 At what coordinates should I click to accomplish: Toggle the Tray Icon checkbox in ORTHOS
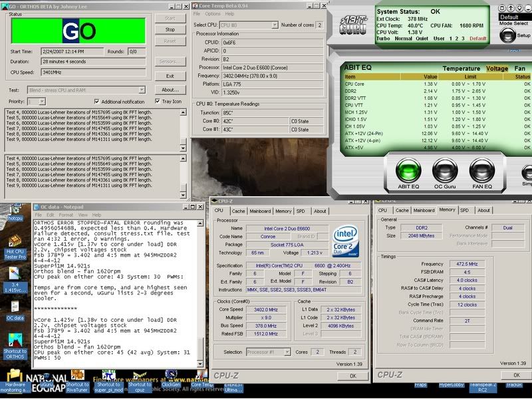tap(157, 101)
